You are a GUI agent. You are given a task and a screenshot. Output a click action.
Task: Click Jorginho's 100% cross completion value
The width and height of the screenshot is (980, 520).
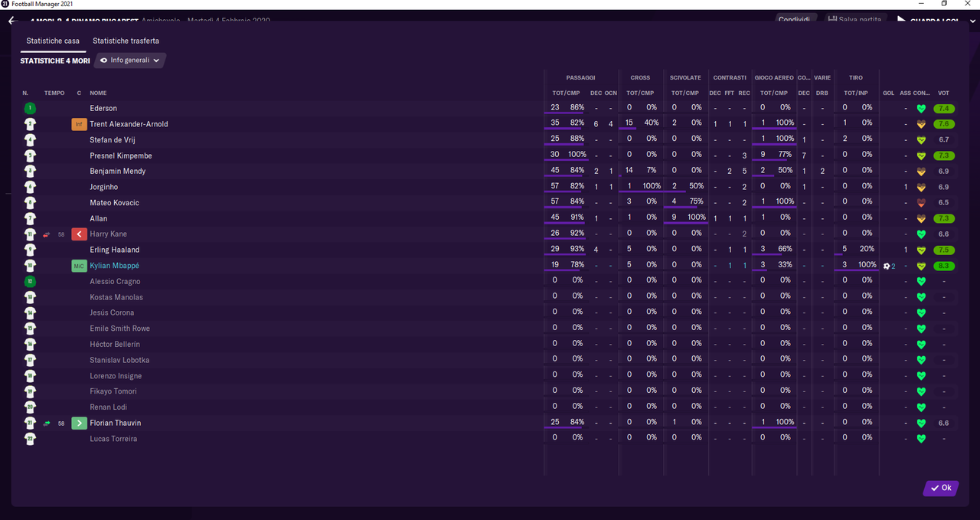[x=652, y=186]
